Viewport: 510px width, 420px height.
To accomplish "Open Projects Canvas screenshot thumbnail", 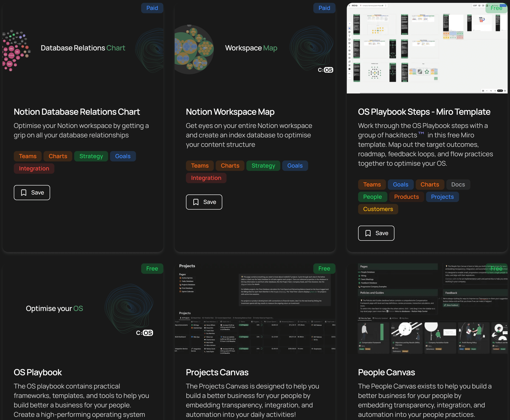I will [x=255, y=309].
